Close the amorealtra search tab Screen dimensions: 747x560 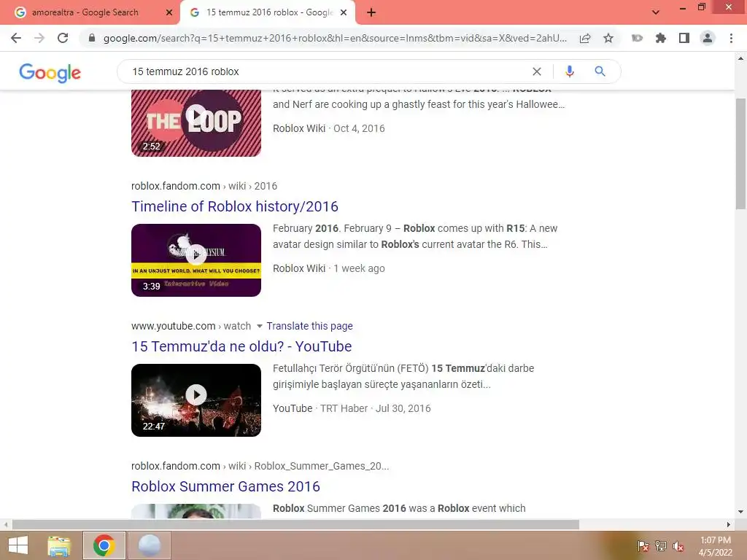pyautogui.click(x=169, y=12)
